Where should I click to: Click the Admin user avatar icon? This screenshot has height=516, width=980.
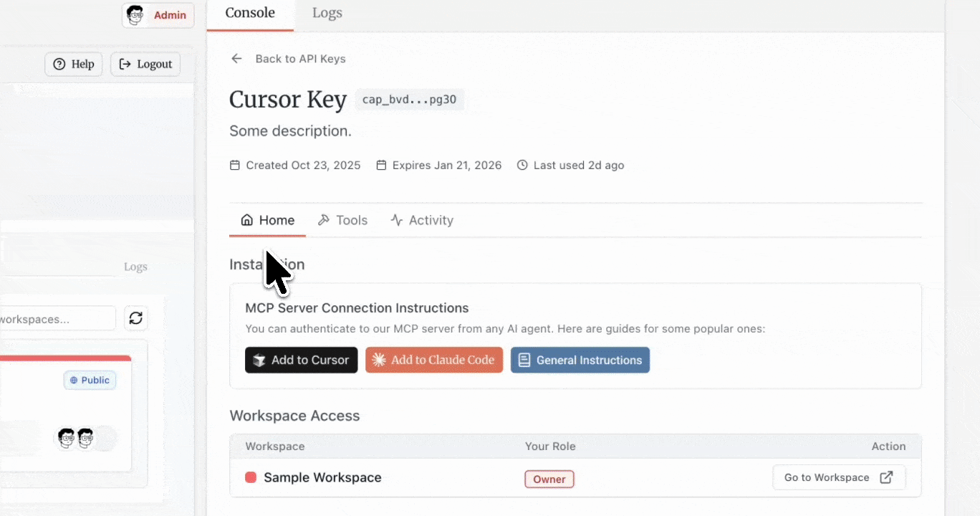click(x=135, y=15)
